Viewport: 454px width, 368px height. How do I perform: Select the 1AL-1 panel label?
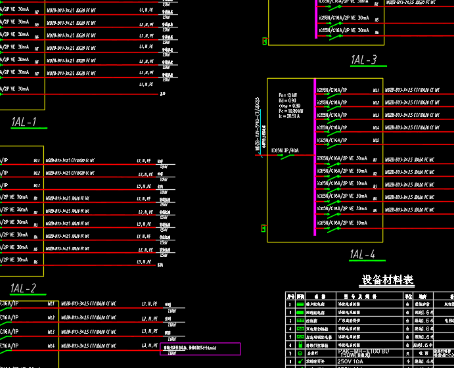point(24,122)
